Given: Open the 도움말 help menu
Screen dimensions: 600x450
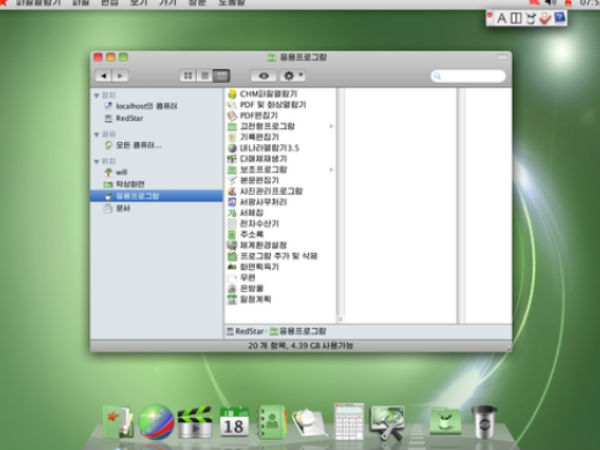Looking at the screenshot, I should click(232, 3).
